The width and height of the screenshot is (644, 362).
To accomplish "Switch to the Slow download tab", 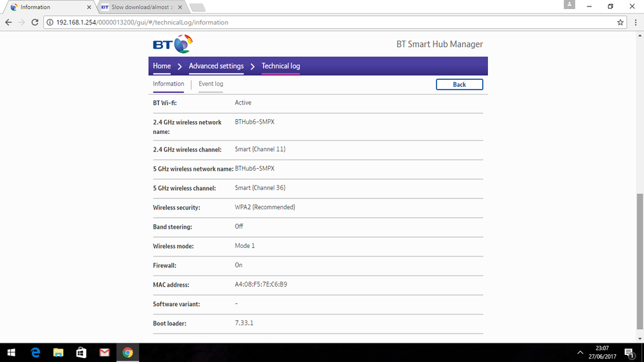I will tap(142, 7).
